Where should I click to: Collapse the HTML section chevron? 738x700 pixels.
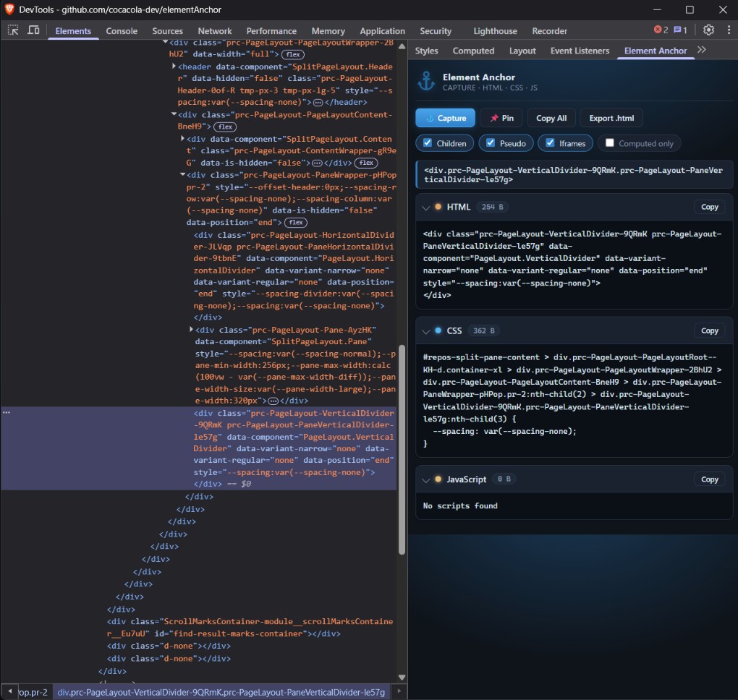tap(426, 208)
